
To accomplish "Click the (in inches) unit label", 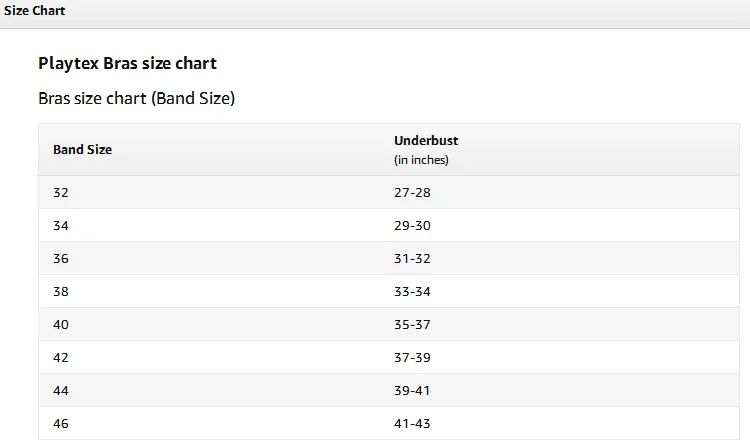I will 421,160.
